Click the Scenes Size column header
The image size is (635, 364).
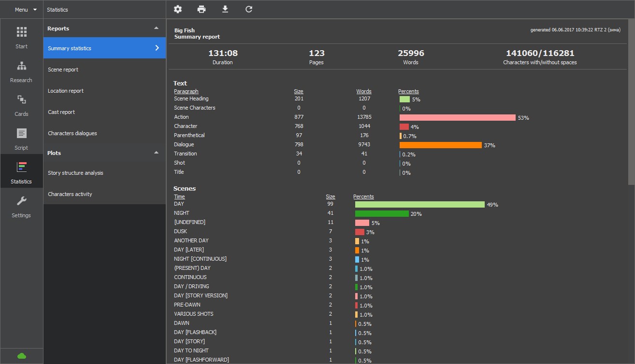pyautogui.click(x=331, y=196)
